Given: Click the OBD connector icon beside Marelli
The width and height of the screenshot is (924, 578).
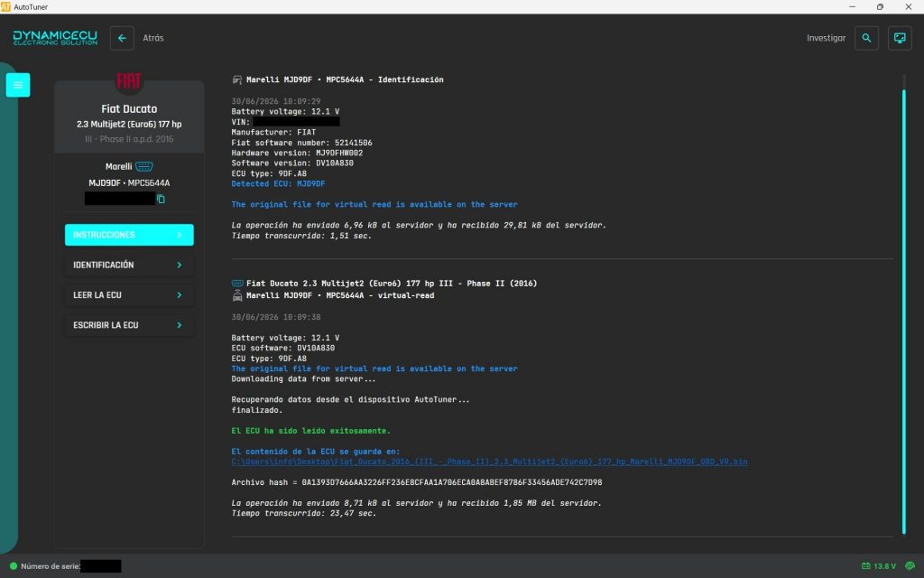Looking at the screenshot, I should click(x=143, y=166).
